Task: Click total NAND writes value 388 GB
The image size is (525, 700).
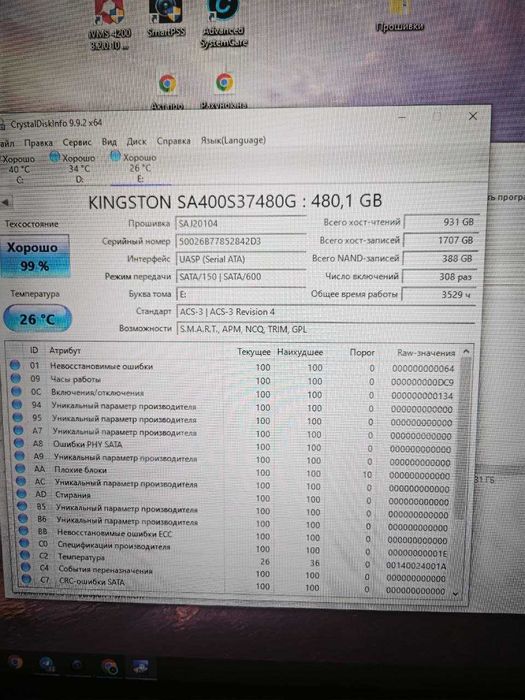Action: (440, 258)
